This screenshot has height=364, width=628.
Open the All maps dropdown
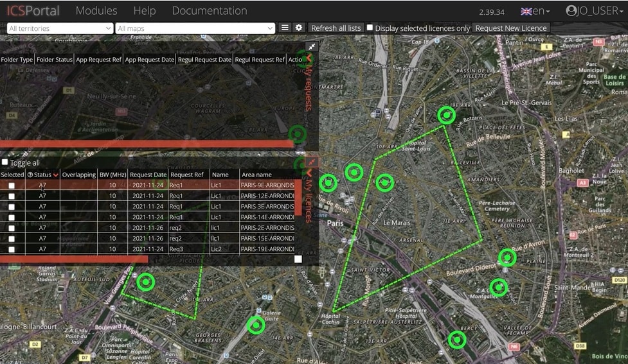click(x=195, y=28)
